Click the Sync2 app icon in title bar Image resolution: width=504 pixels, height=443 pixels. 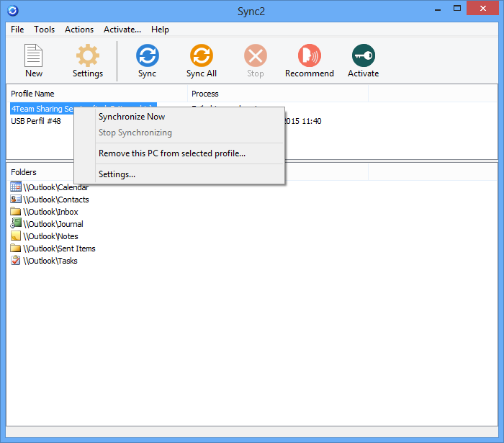[x=11, y=11]
